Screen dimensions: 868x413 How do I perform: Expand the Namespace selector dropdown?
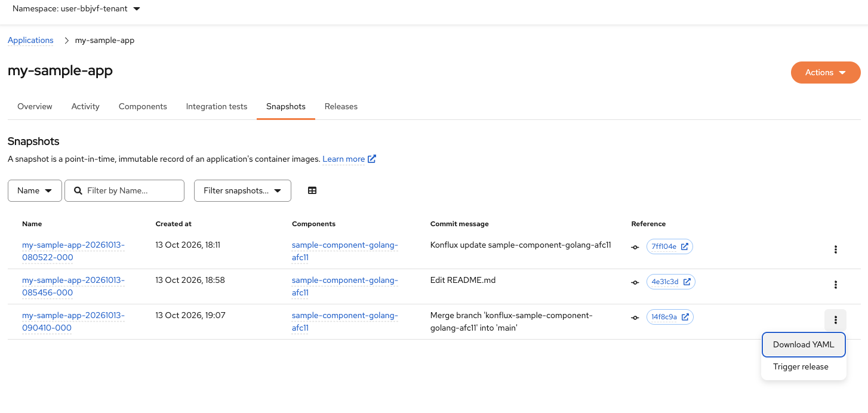pos(76,9)
